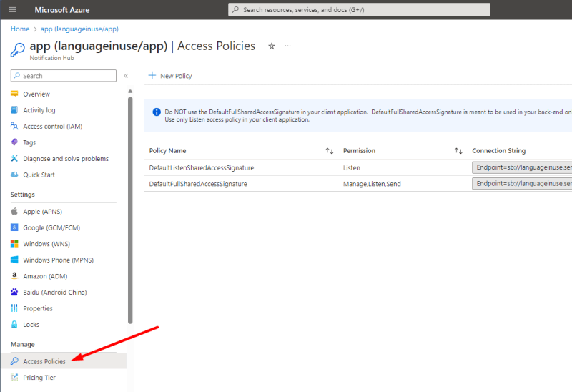The height and width of the screenshot is (392, 572).
Task: Click the Locks padlock icon
Action: coord(14,324)
